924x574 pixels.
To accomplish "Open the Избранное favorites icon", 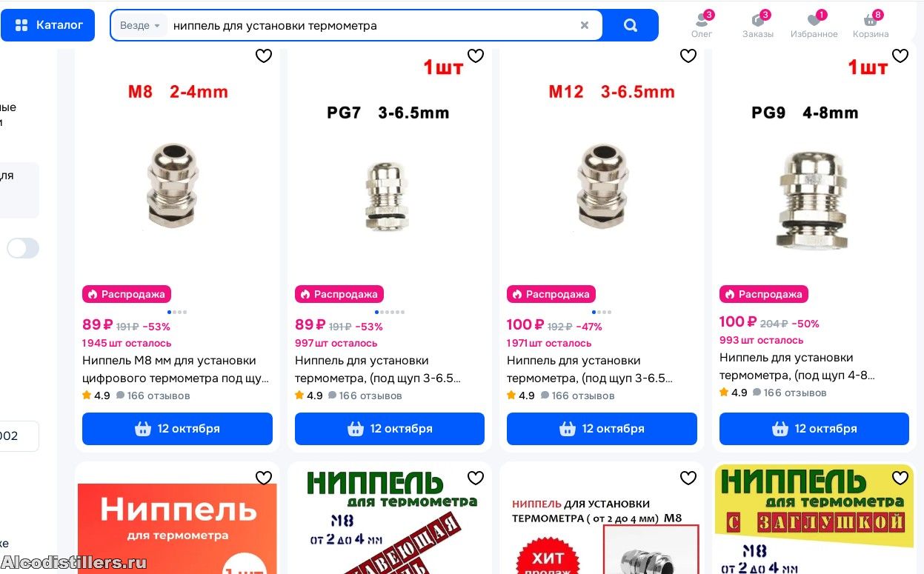I will [x=814, y=24].
